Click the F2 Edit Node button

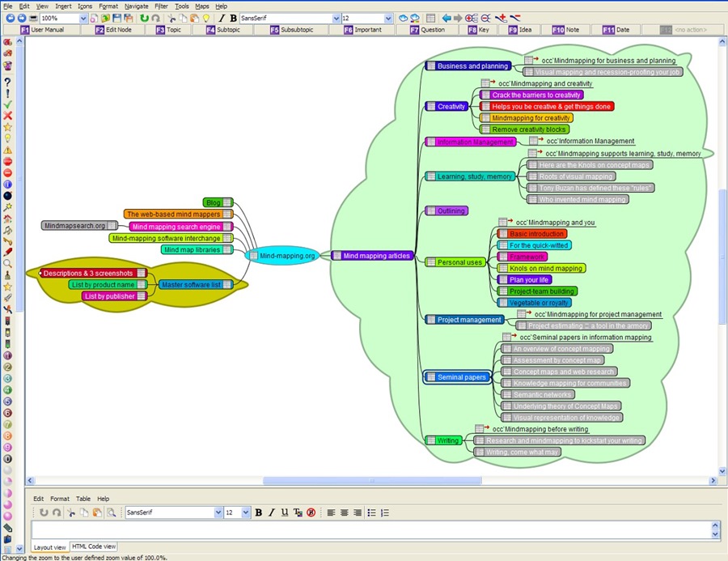click(113, 30)
